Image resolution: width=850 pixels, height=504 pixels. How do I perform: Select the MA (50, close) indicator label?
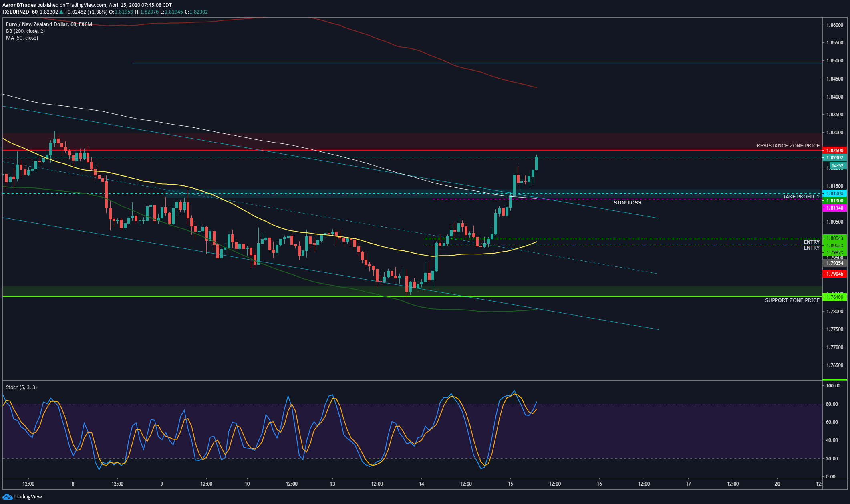[22, 38]
